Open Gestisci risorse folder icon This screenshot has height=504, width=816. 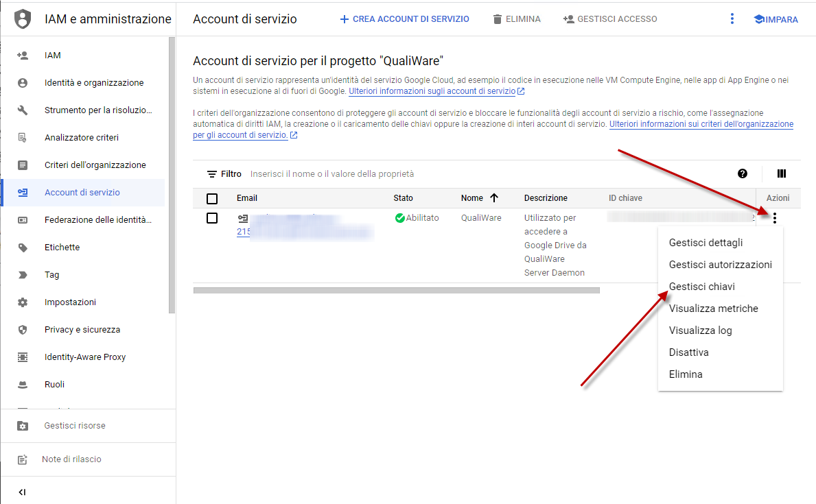click(23, 426)
